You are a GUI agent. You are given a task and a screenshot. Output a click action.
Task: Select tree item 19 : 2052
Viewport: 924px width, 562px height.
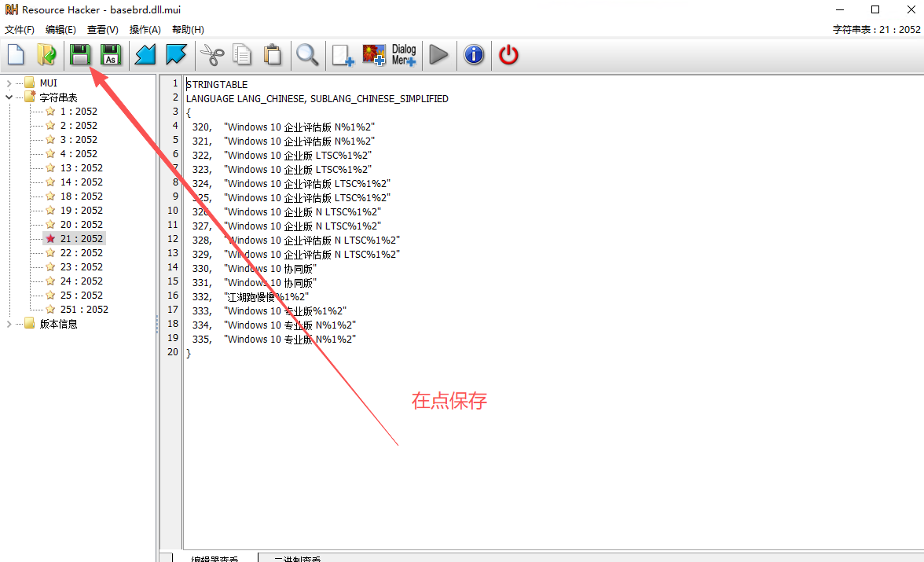coord(82,211)
